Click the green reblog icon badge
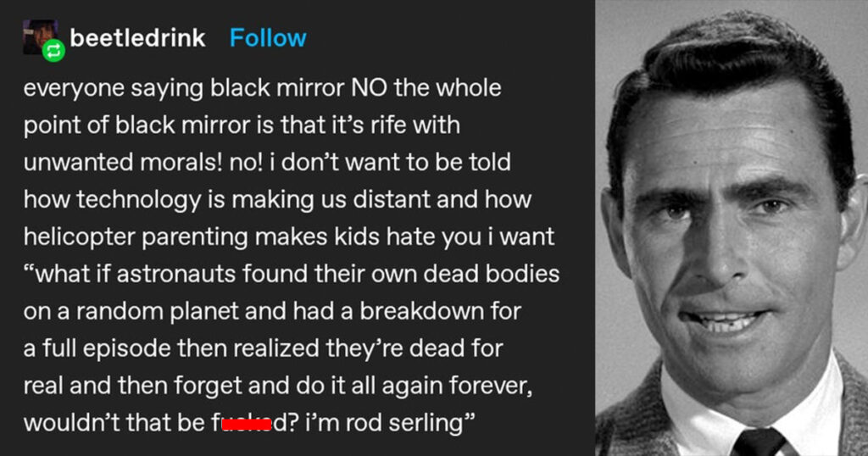 point(53,51)
